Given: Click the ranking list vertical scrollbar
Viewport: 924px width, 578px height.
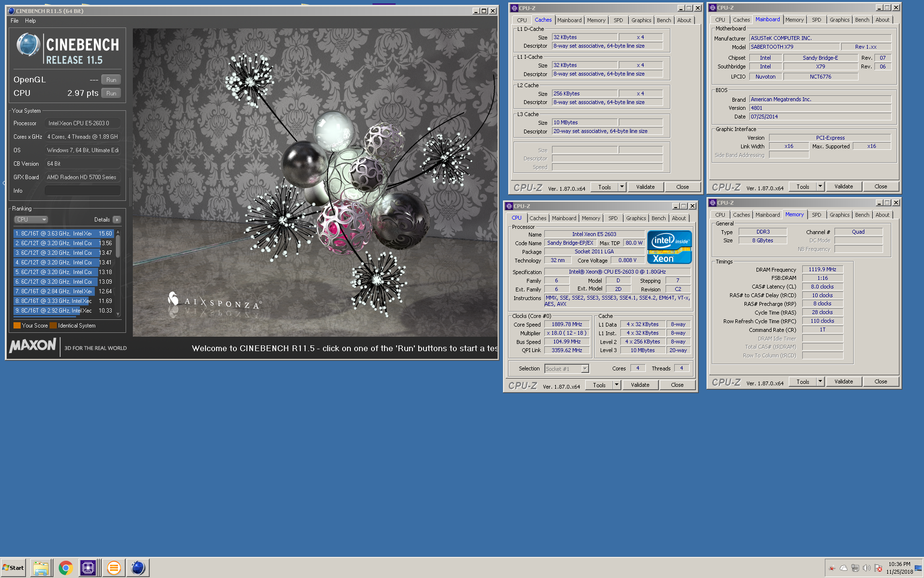Looking at the screenshot, I should tap(118, 274).
